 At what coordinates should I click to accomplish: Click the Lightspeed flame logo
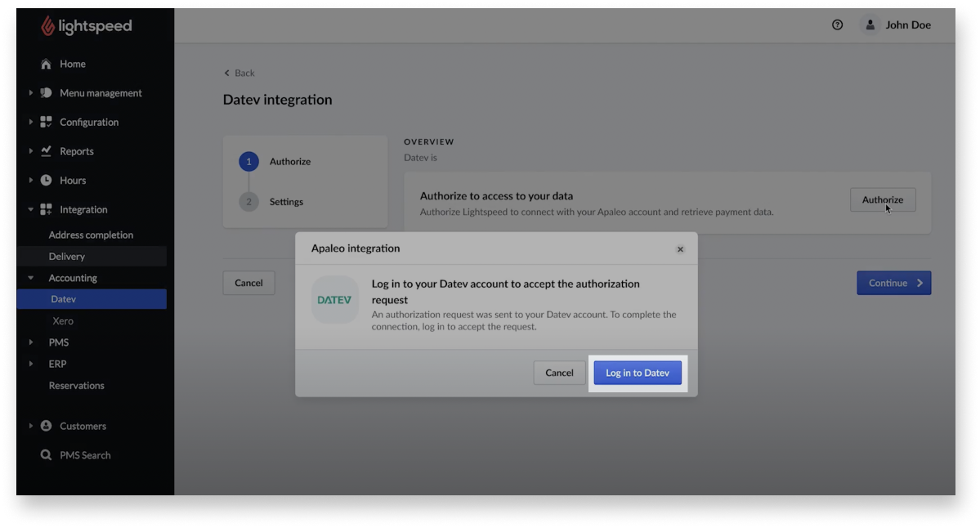47,25
